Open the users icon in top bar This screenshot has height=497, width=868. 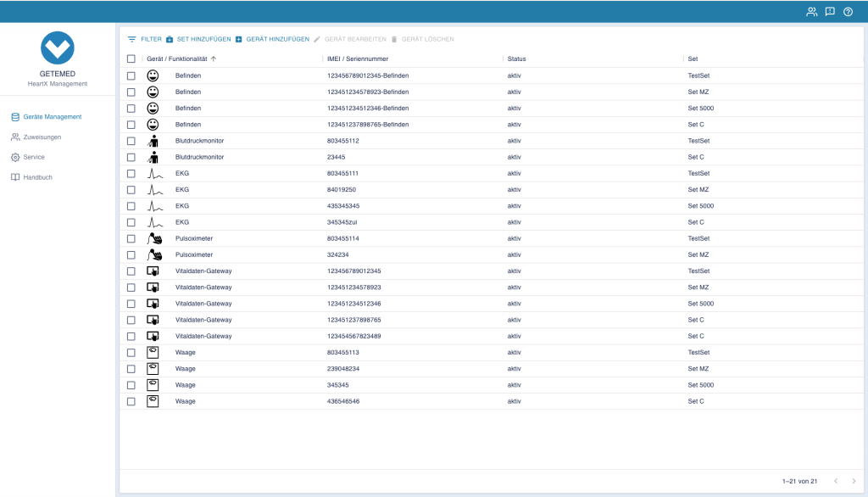point(812,12)
